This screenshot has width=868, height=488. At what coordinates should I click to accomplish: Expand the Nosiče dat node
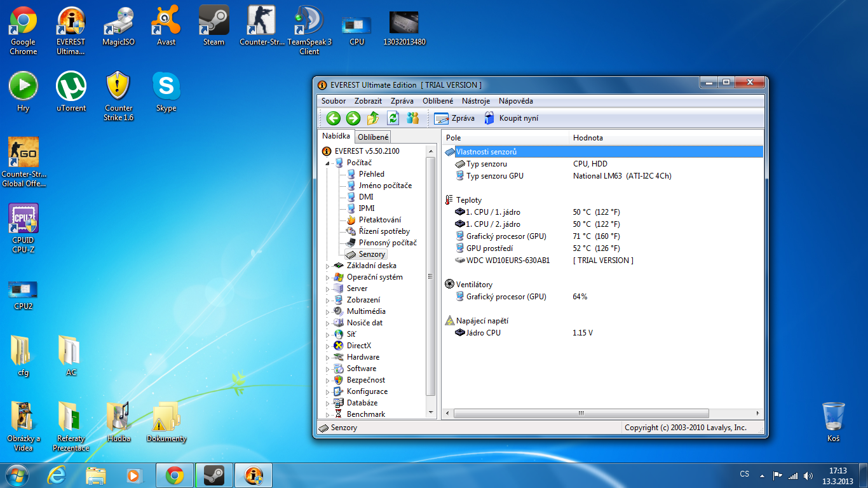(329, 323)
